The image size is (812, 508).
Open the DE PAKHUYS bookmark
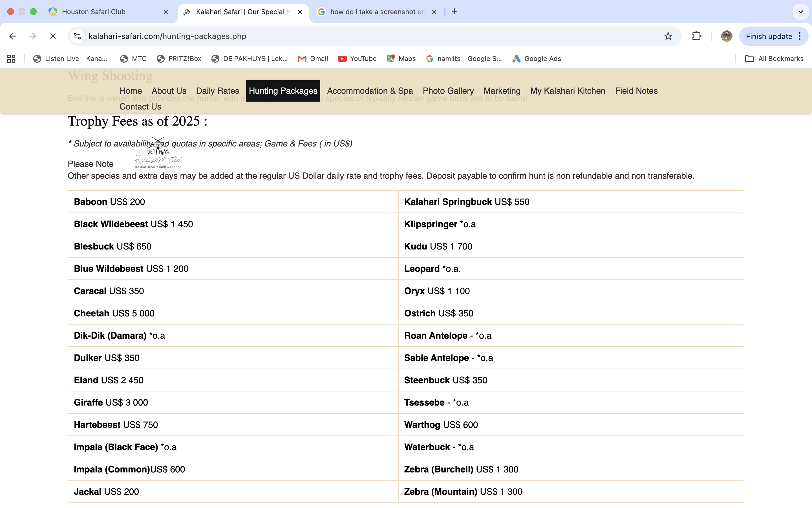(250, 59)
